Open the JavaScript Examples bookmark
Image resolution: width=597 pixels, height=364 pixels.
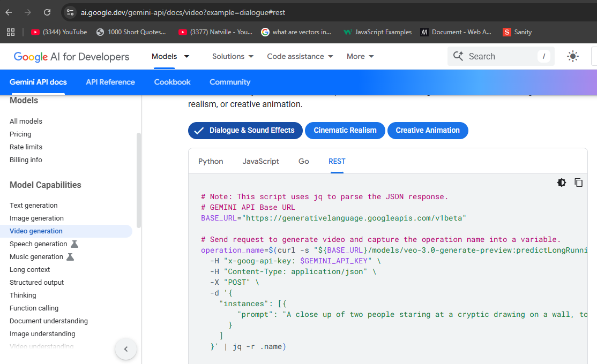[x=378, y=32]
